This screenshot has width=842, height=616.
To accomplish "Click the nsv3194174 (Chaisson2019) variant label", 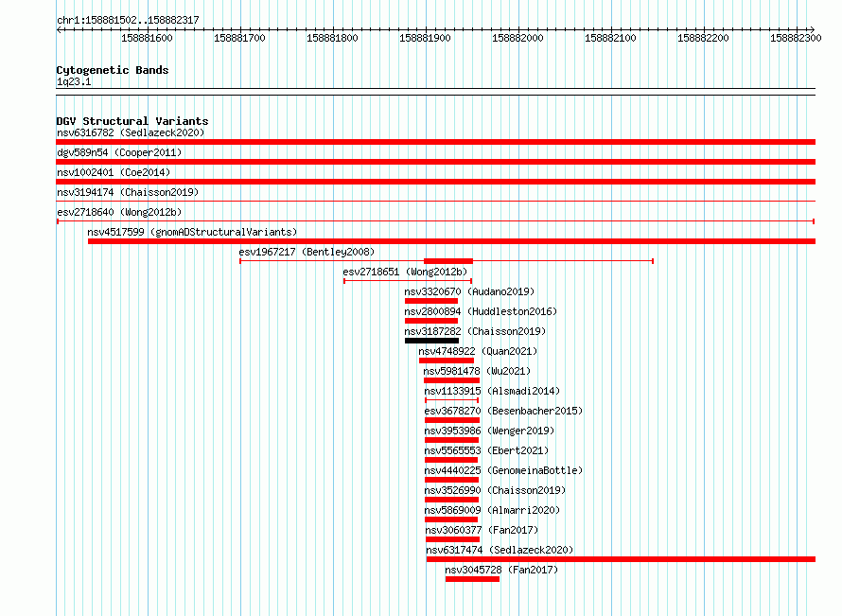I will [x=128, y=192].
